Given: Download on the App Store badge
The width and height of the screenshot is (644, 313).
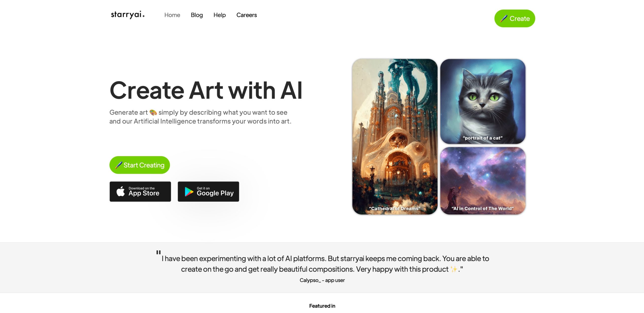Looking at the screenshot, I should point(140,192).
